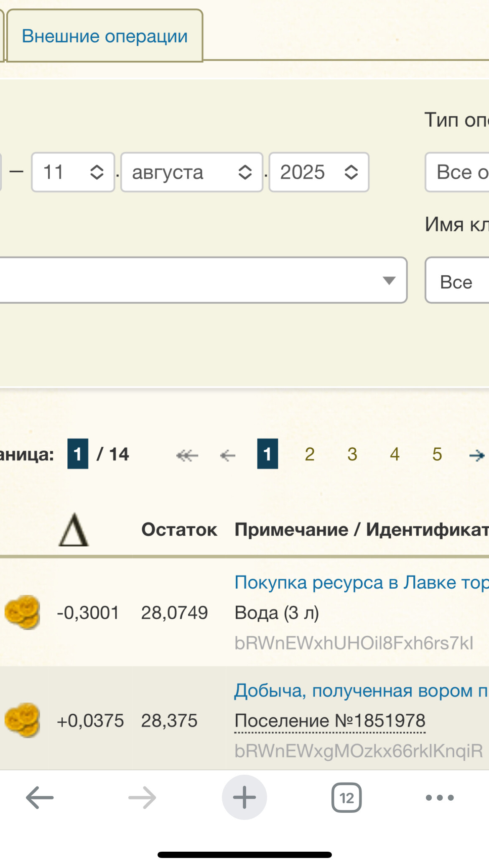Go to page 5 of results

(x=437, y=454)
